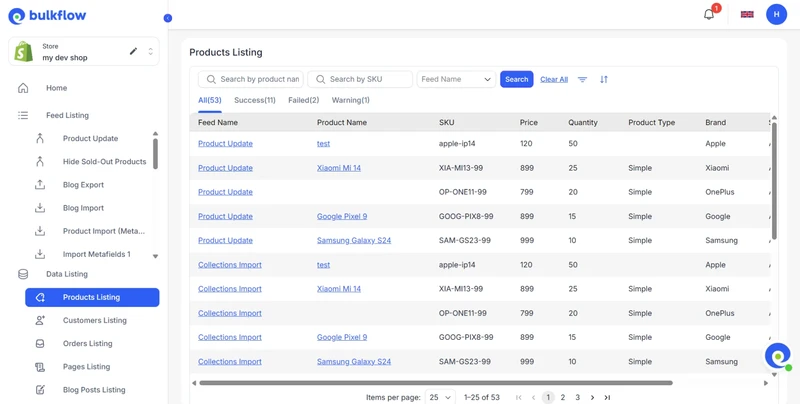
Task: Open the user profile avatar H
Action: point(776,14)
